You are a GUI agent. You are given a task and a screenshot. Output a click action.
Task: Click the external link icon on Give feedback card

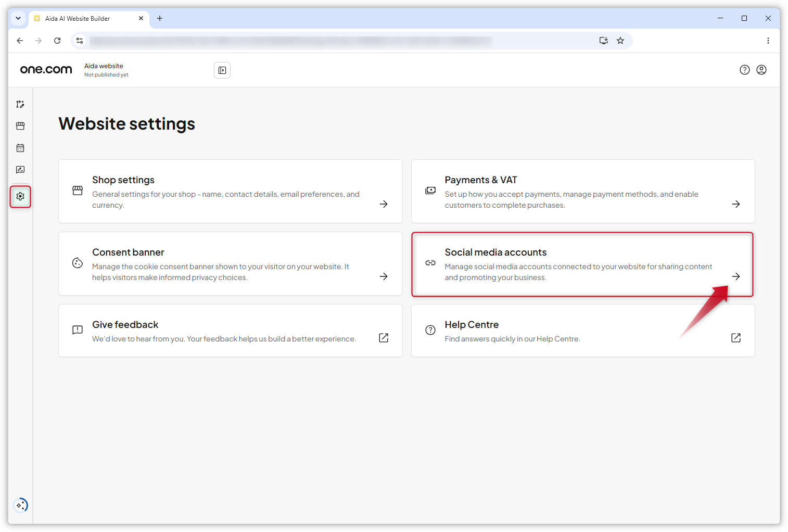coord(384,338)
